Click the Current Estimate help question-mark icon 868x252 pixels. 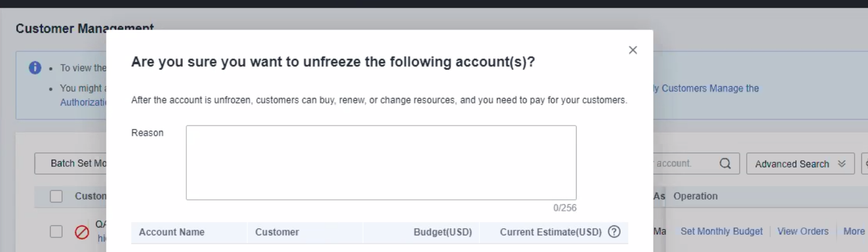point(614,233)
